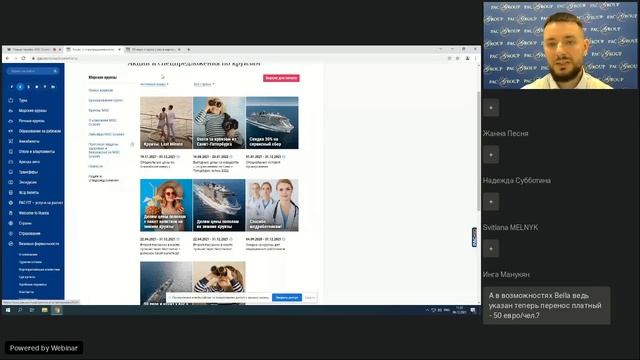
Task: Open Ж/д билеты sidebar item
Action: click(29, 192)
